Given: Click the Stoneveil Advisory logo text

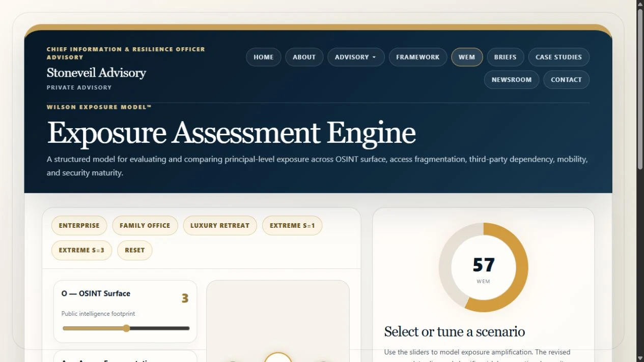Looking at the screenshot, I should click(96, 73).
